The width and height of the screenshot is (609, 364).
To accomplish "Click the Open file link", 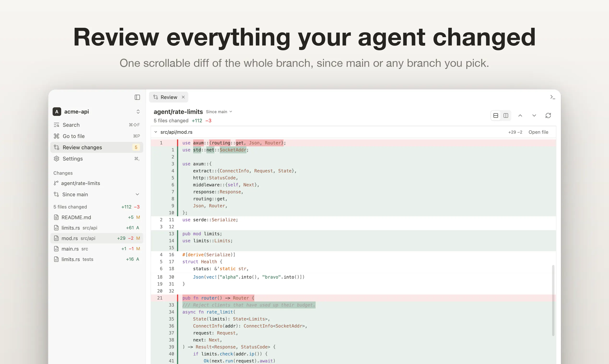I will click(538, 132).
